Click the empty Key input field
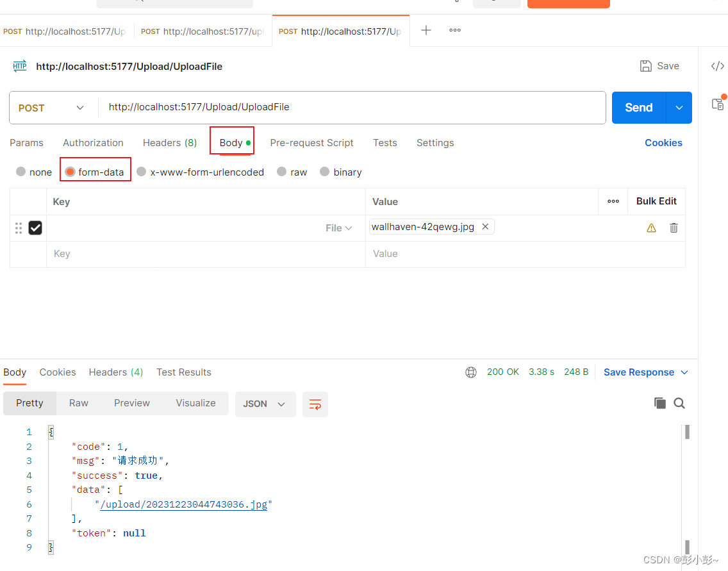 (x=206, y=254)
